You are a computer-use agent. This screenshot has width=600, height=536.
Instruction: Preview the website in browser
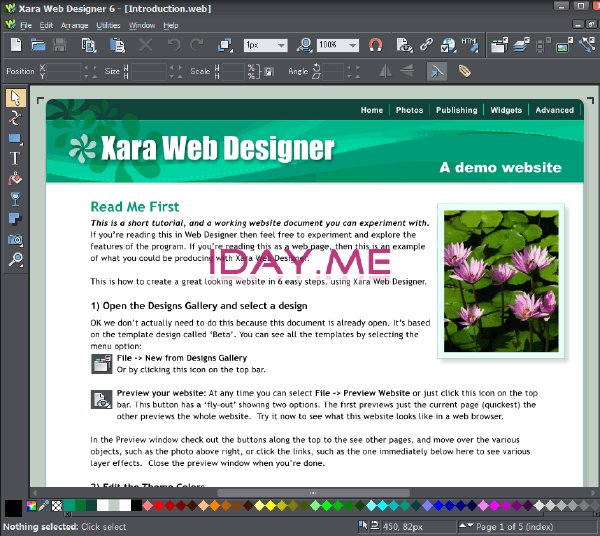tap(404, 45)
